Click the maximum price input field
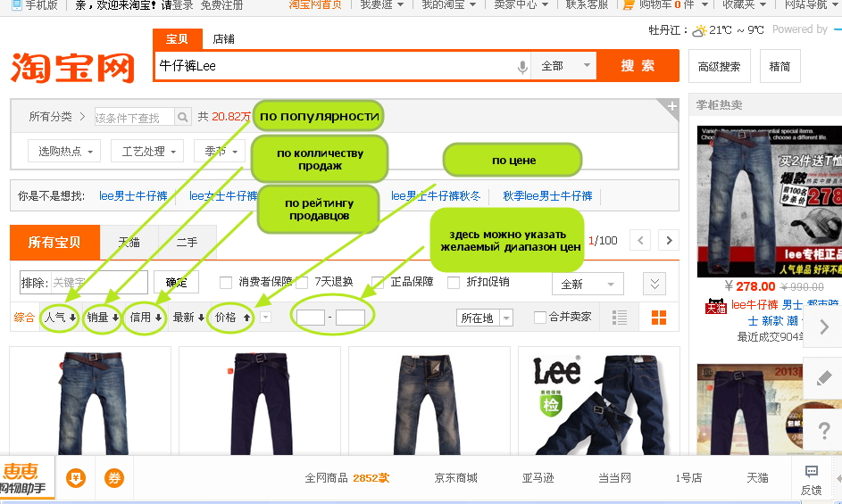The height and width of the screenshot is (504, 842). point(350,318)
